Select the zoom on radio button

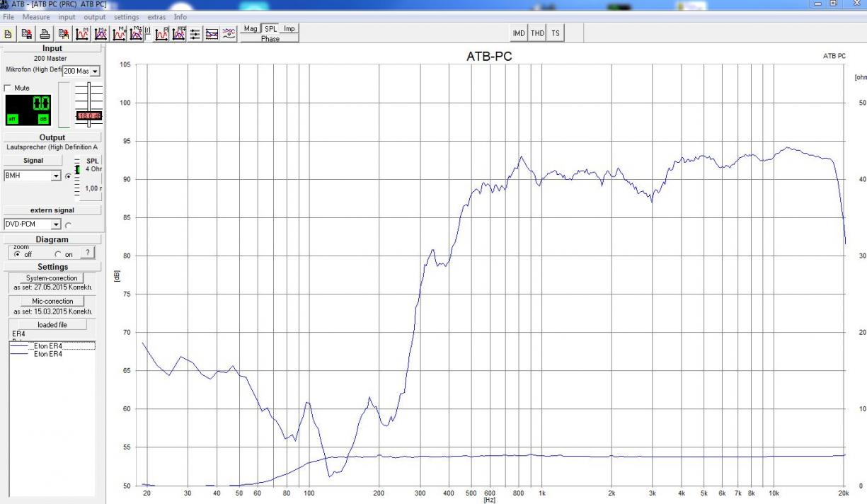pyautogui.click(x=58, y=254)
